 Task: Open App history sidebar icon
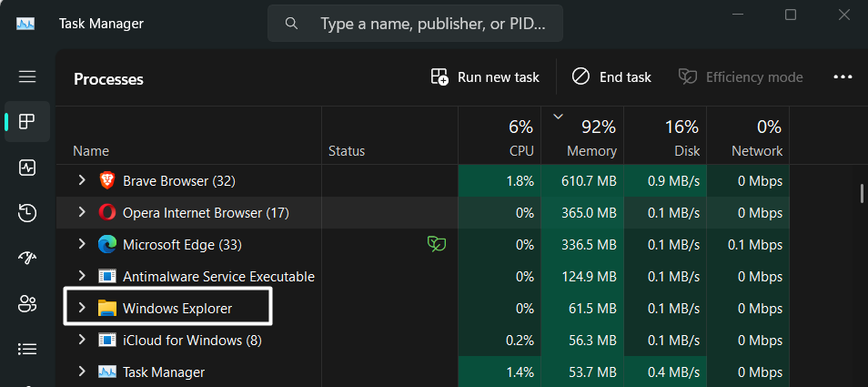click(27, 213)
